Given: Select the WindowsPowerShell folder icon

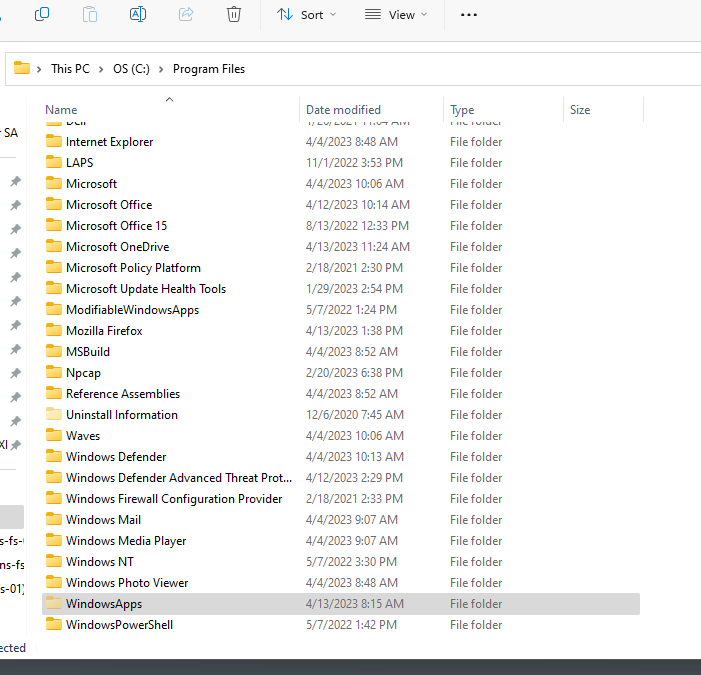Looking at the screenshot, I should [x=54, y=624].
